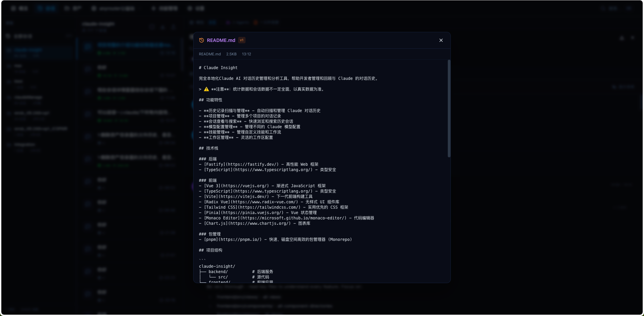Close the README.md preview dialog
Screen dimensions: 644x316
[x=441, y=40]
